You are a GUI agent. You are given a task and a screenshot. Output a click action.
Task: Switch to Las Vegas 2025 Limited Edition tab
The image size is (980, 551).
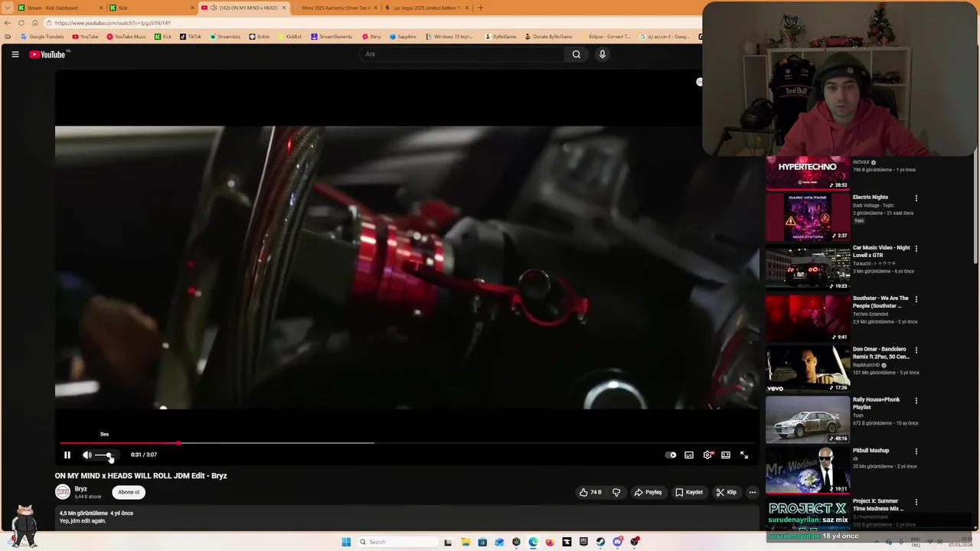pyautogui.click(x=426, y=8)
